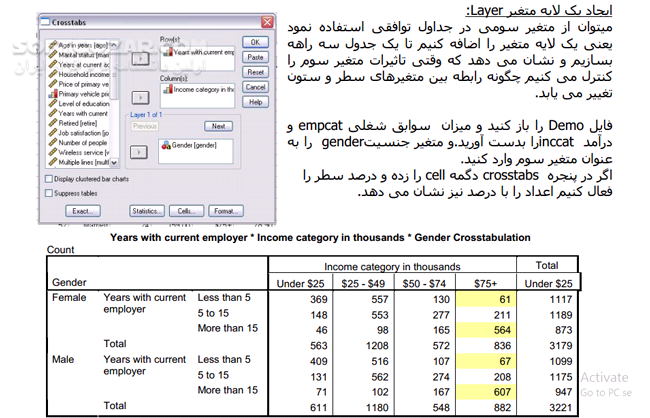
Task: Click the 'Count' label above the table
Action: click(61, 250)
